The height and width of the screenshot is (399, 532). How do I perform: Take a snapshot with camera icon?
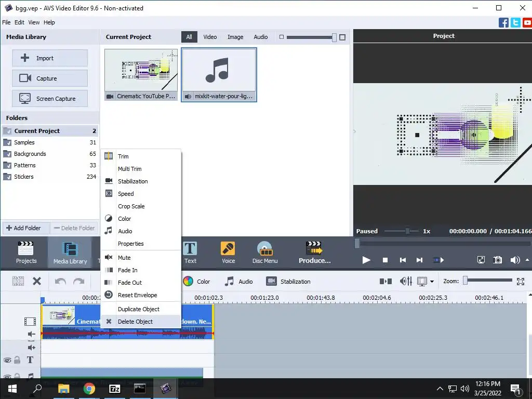coord(497,260)
